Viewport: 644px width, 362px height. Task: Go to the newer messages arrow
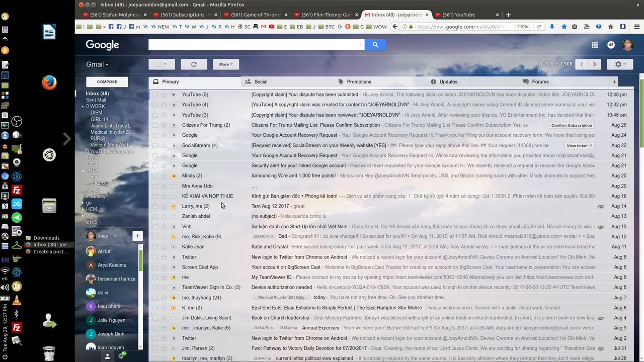pyautogui.click(x=582, y=64)
